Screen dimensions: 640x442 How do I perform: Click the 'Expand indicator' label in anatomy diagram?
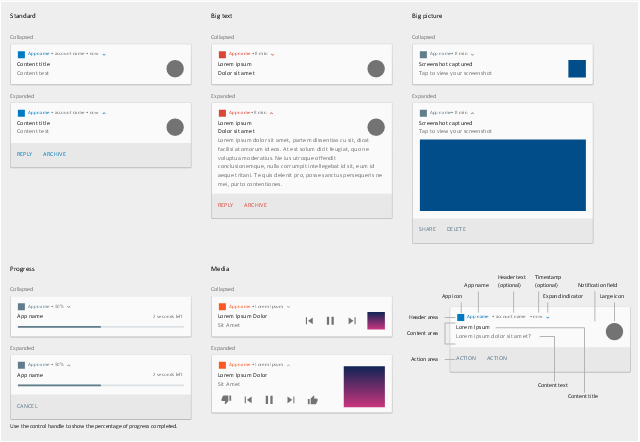563,296
